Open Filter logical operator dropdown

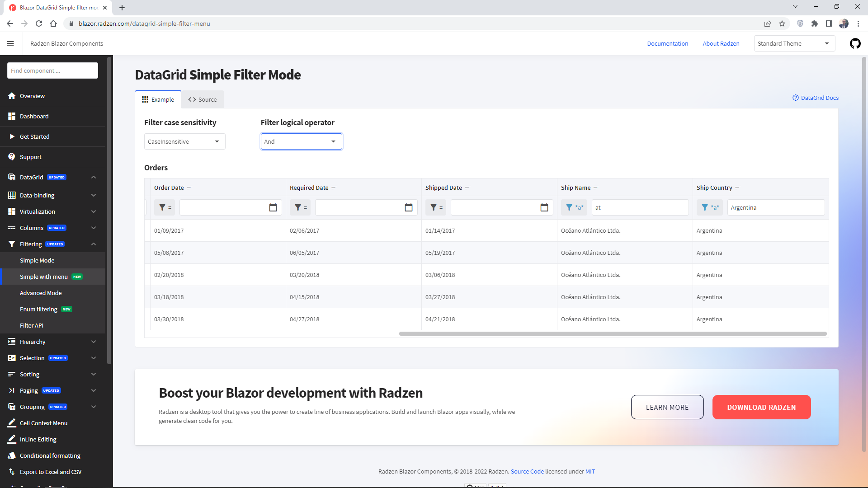point(301,141)
